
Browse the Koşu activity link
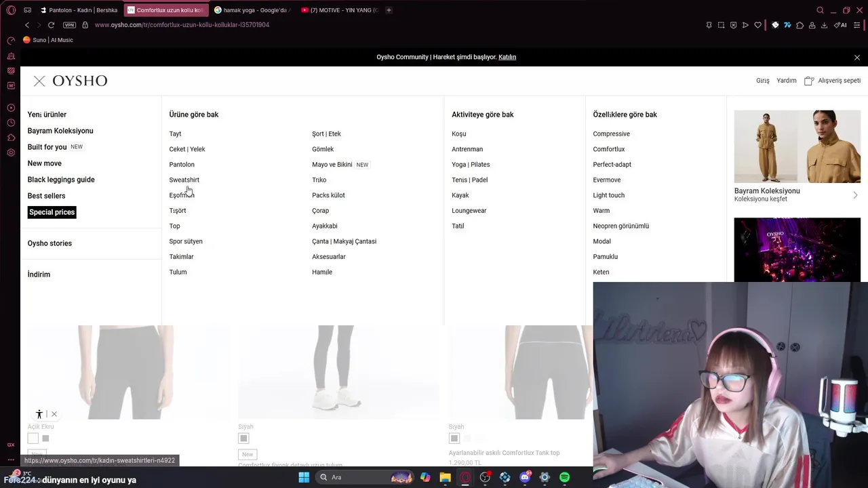pos(458,134)
